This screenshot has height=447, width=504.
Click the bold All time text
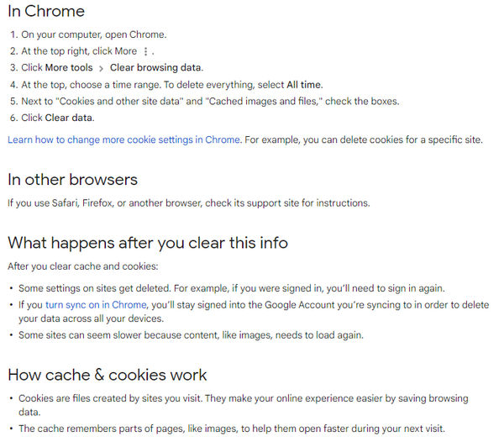[304, 84]
